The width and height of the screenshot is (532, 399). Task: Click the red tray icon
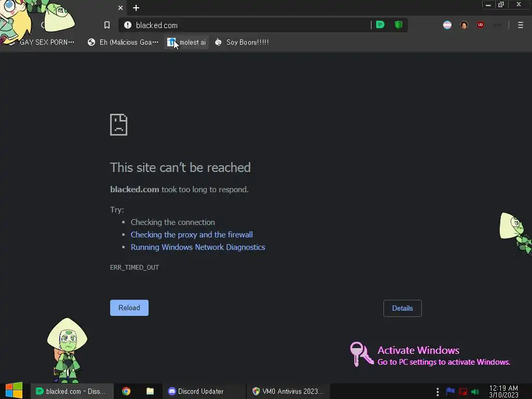point(463,392)
